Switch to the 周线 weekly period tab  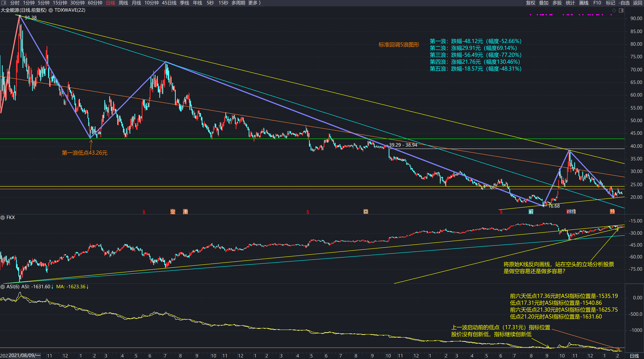123,3
